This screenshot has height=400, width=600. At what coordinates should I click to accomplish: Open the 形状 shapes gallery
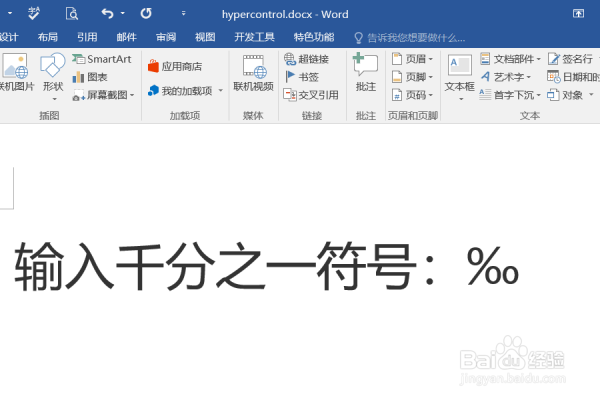(53, 77)
